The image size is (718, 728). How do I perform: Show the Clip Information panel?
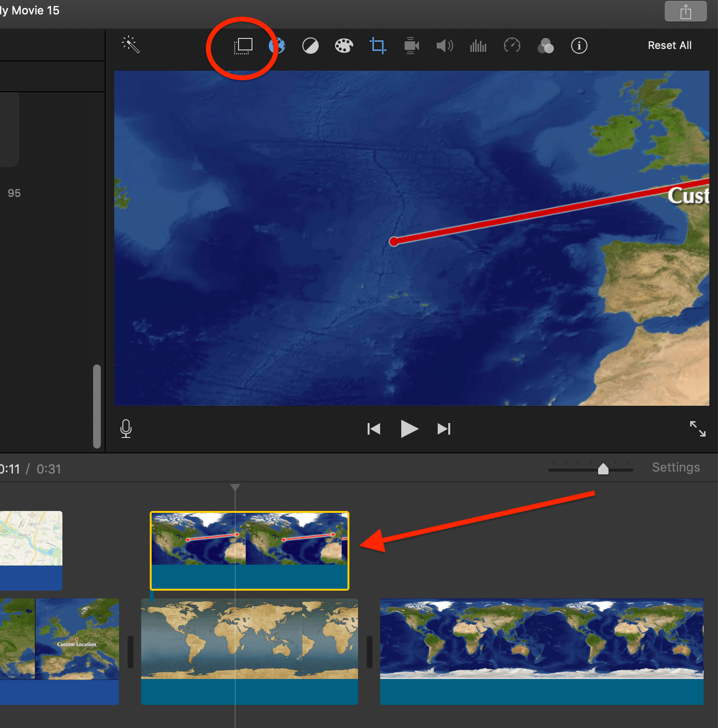pos(579,46)
